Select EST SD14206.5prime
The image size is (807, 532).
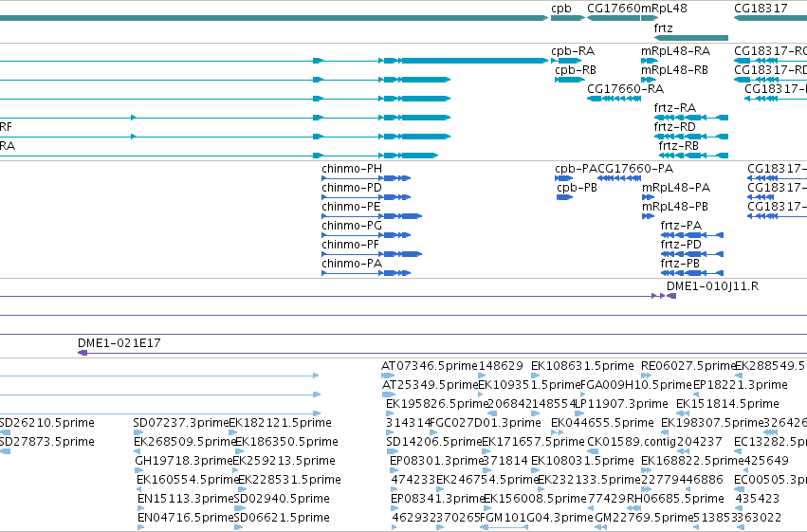click(391, 451)
